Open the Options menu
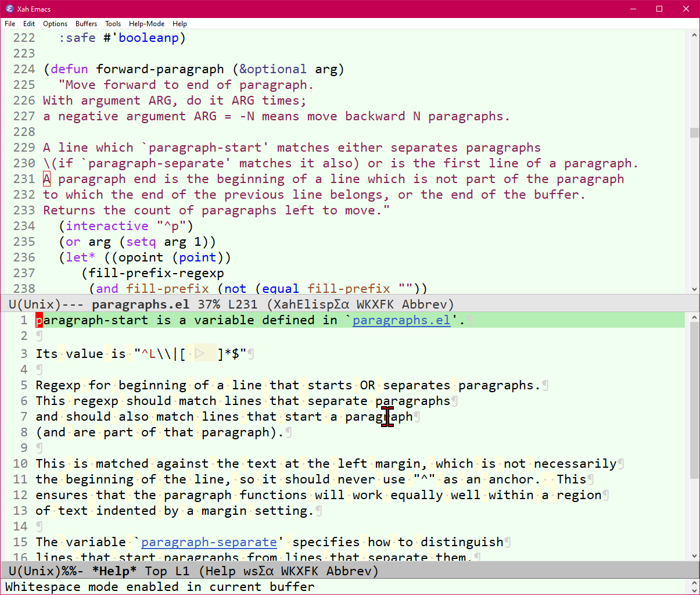Viewport: 700px width, 595px height. [x=55, y=24]
